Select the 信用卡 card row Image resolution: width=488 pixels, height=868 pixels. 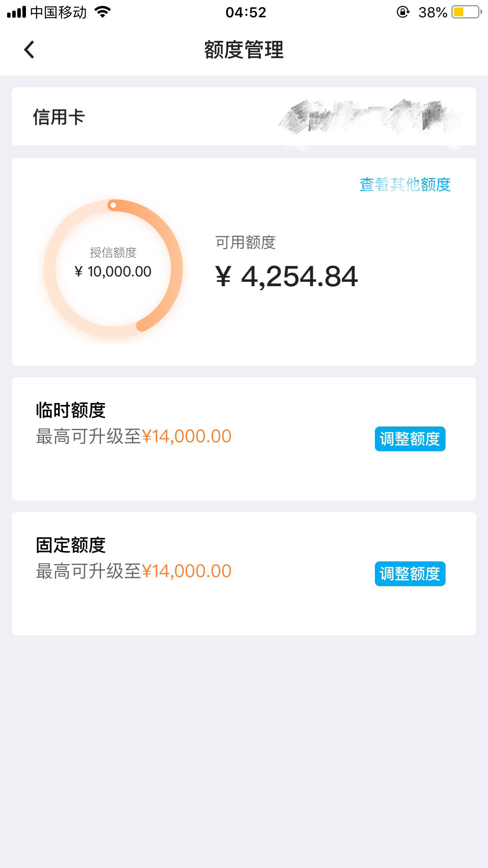pyautogui.click(x=244, y=117)
